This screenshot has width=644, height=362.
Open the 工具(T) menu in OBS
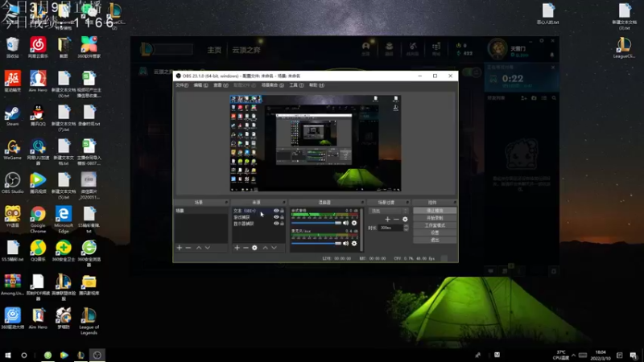(296, 85)
